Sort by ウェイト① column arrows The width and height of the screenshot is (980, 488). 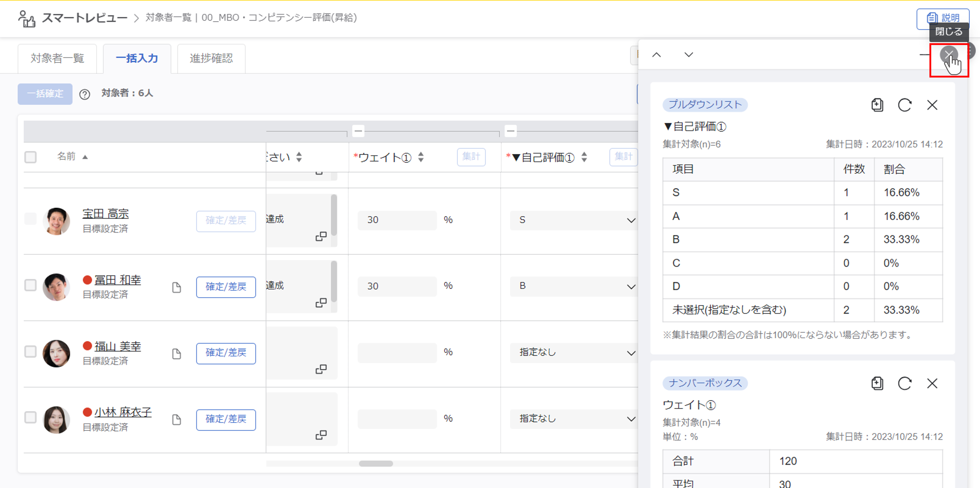coord(421,157)
